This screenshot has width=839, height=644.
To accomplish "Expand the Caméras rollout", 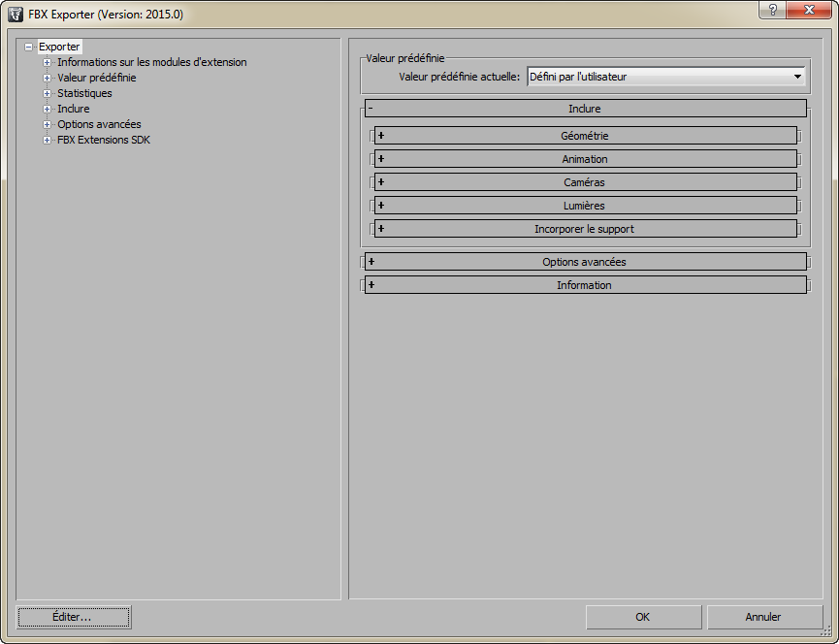I will [x=586, y=182].
